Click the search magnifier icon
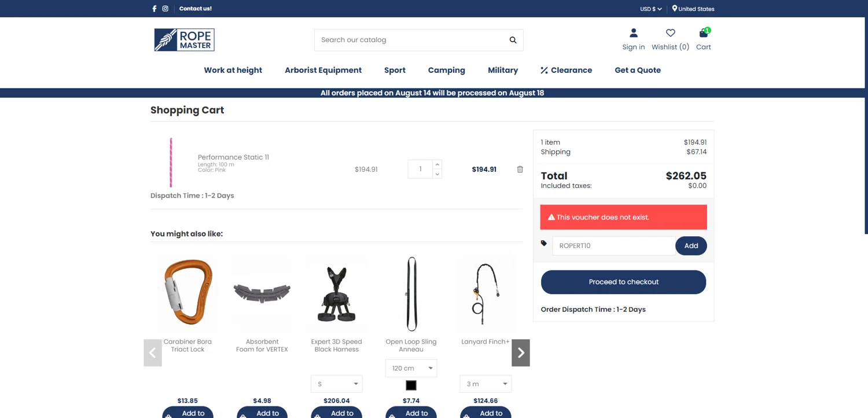Image resolution: width=868 pixels, height=418 pixels. 513,40
